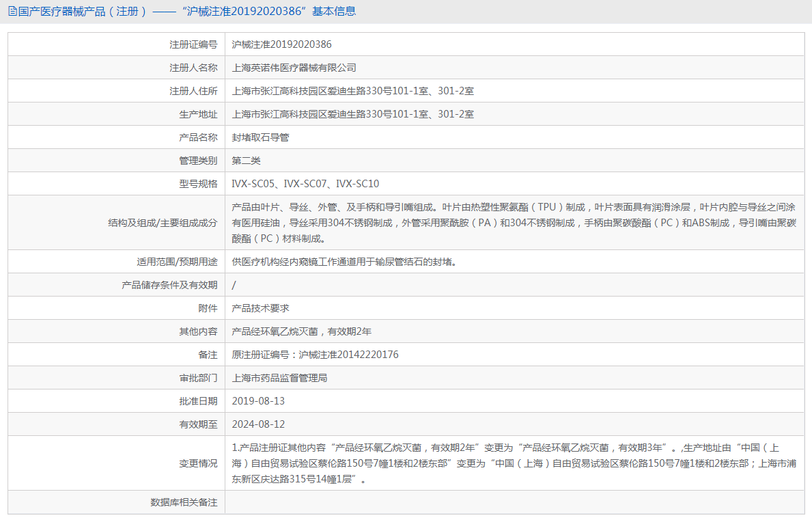Image resolution: width=812 pixels, height=520 pixels.
Task: Click the 管理类别 label
Action: pos(198,161)
